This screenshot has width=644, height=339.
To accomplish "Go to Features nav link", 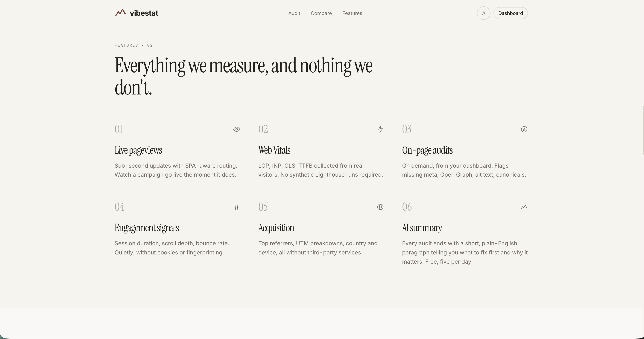I will pos(352,13).
